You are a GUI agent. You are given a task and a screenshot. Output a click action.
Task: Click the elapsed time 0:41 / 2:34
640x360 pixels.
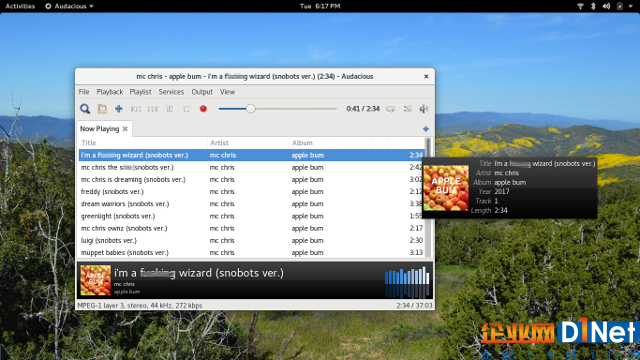(363, 109)
